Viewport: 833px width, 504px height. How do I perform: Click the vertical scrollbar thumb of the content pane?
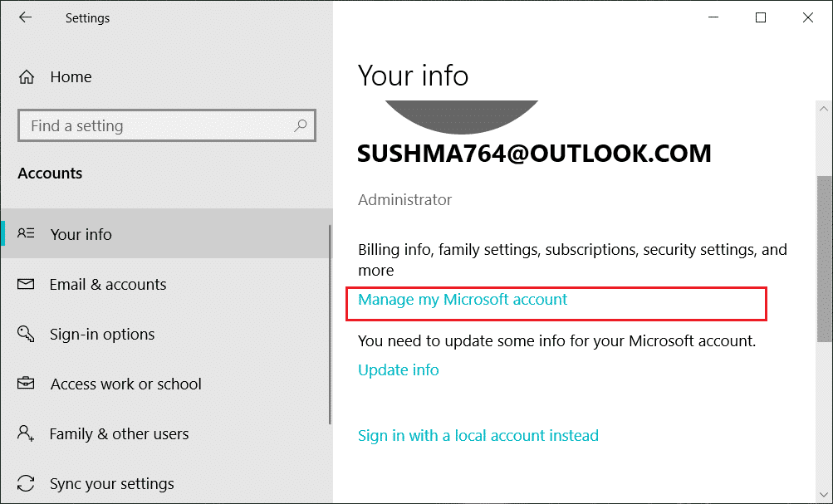pos(824,257)
